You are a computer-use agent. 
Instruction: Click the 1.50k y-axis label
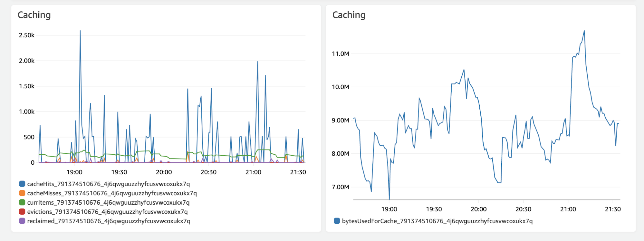[27, 86]
